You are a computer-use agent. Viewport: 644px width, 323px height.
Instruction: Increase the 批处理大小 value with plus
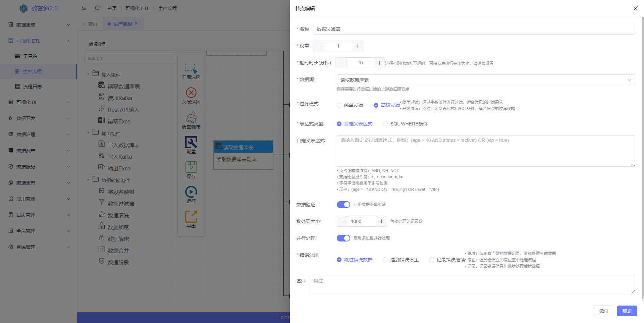click(381, 221)
